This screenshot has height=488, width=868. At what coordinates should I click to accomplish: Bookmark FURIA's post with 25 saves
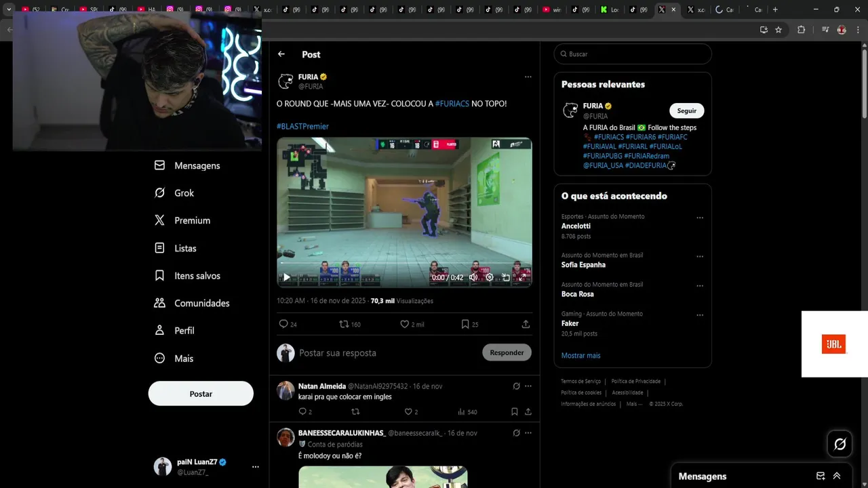click(465, 324)
